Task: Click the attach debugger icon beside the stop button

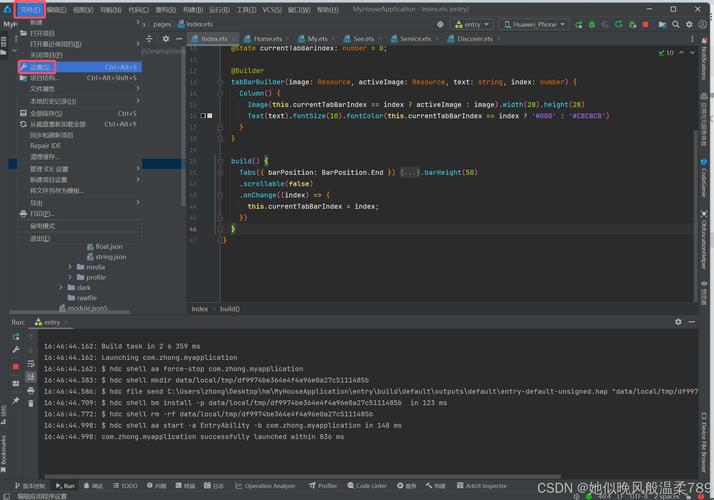Action: pyautogui.click(x=632, y=25)
